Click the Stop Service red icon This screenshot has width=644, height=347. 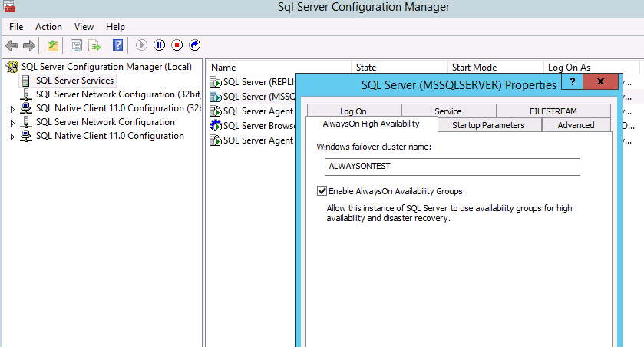177,45
